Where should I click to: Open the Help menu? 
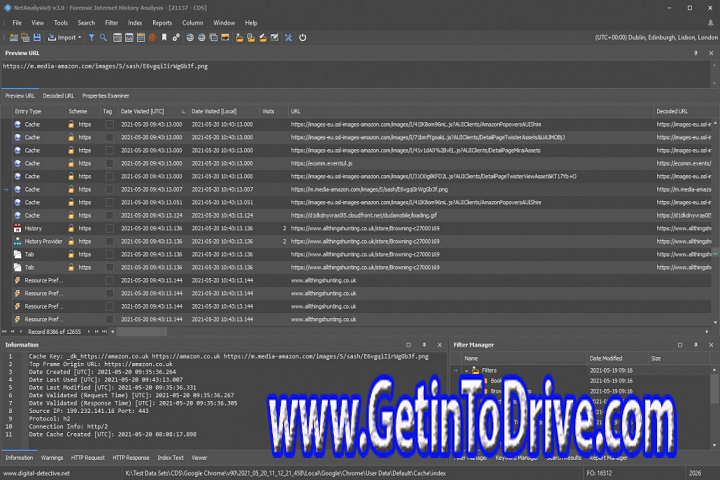click(251, 23)
